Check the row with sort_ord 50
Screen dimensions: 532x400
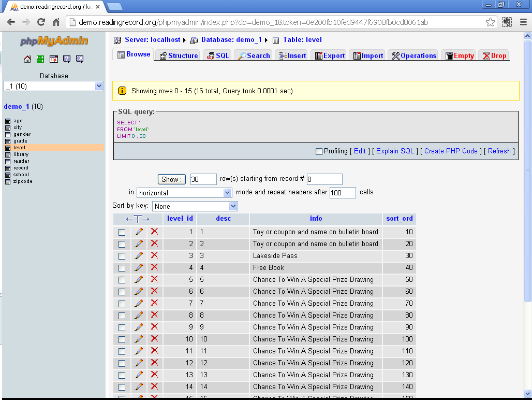[122, 280]
